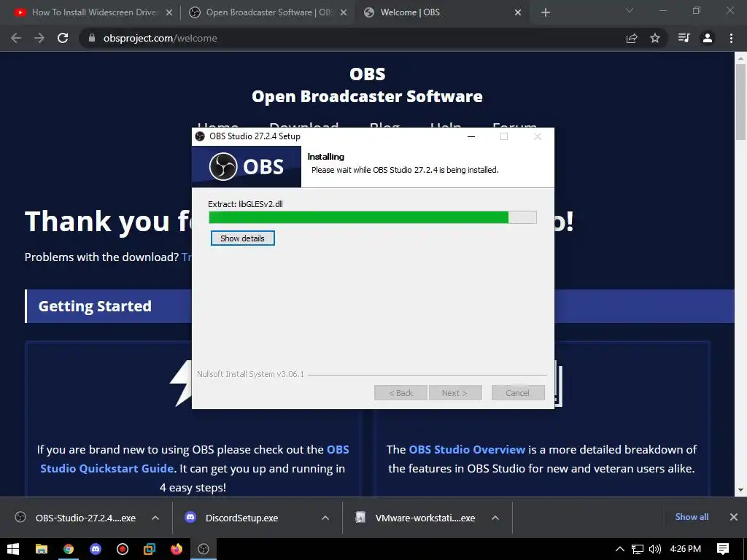Close the YouTube How To Install tab
Image resolution: width=747 pixels, height=560 pixels.
click(x=169, y=12)
